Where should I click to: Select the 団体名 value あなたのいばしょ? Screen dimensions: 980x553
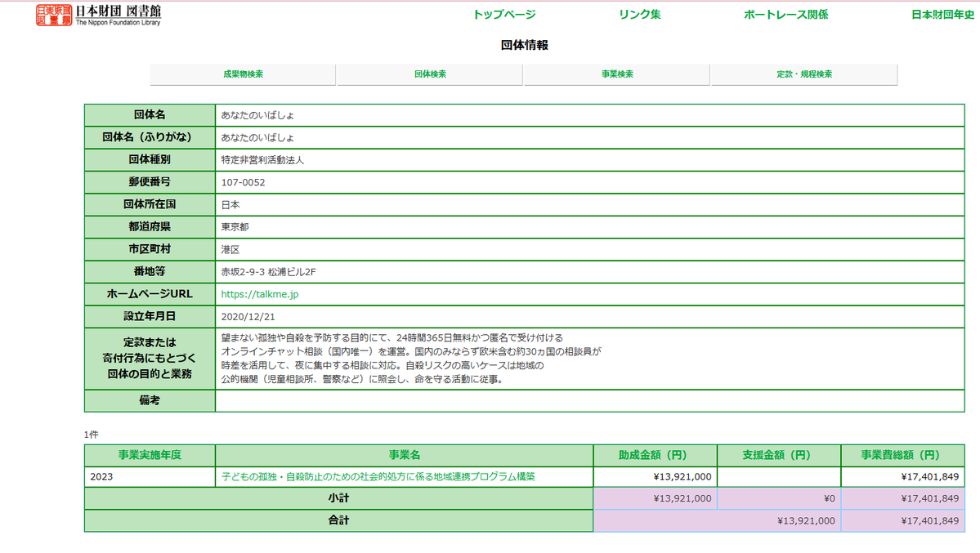(x=257, y=115)
